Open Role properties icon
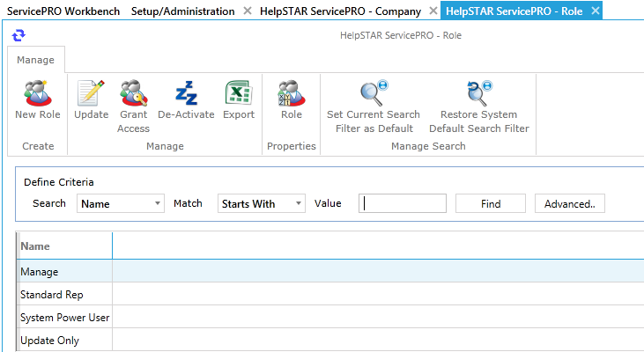 point(292,93)
